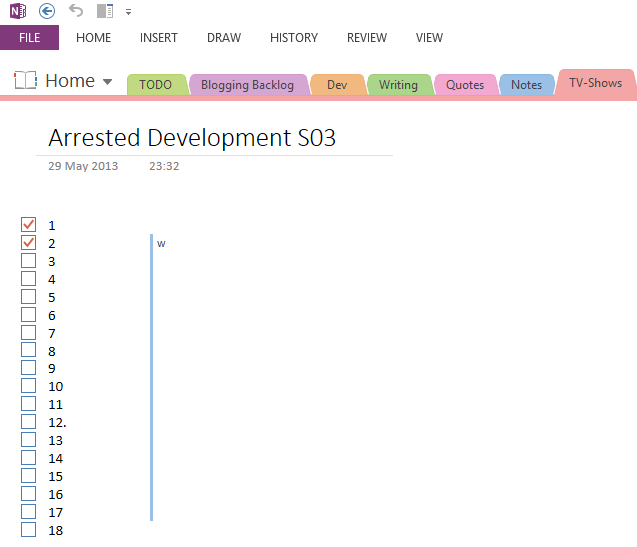Toggle the Dock to Desktop icon

105,11
